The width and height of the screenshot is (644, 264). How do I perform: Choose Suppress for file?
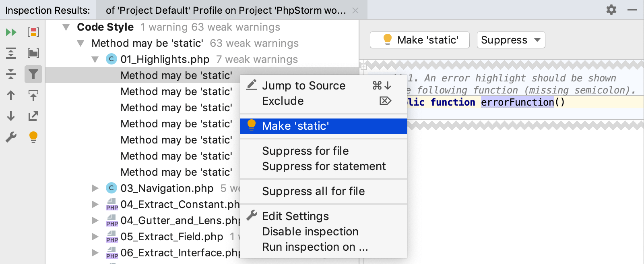(324, 151)
